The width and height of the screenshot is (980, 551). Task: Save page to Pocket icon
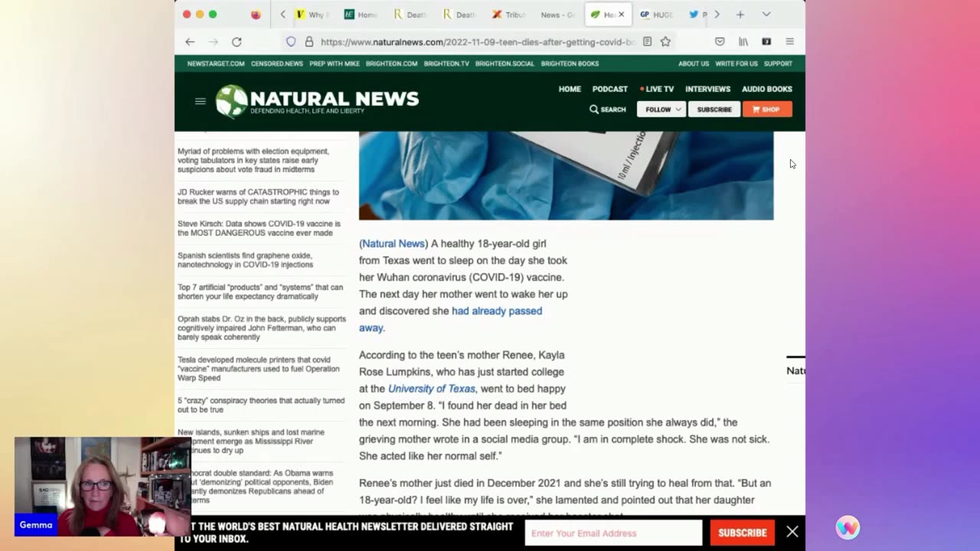(720, 42)
